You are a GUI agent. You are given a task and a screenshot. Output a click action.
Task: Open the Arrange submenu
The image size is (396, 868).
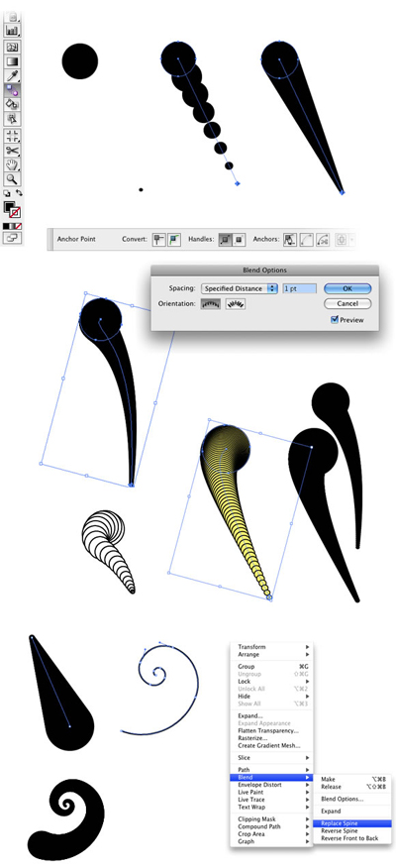271,654
